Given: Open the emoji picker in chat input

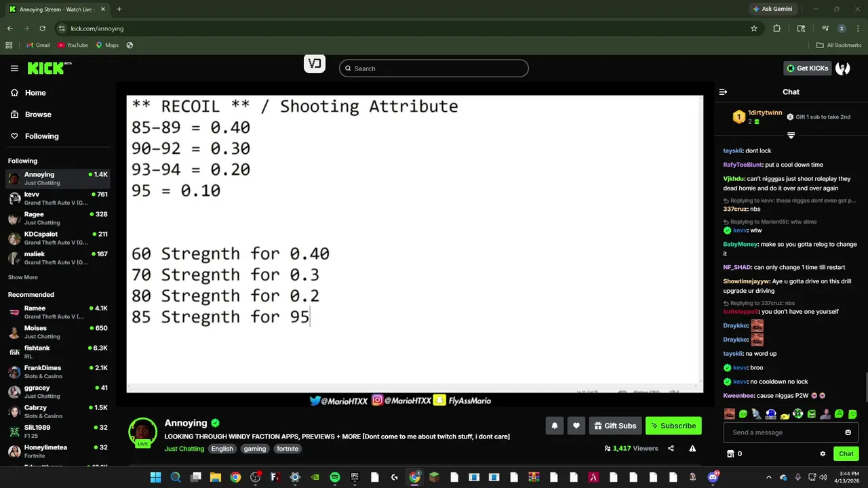Looking at the screenshot, I should pyautogui.click(x=848, y=432).
